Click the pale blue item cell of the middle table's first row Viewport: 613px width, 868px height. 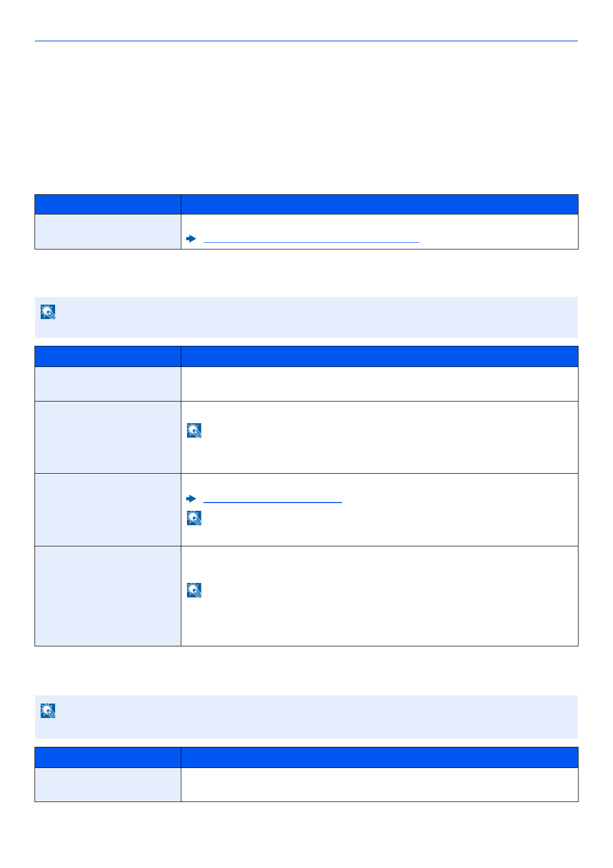108,384
